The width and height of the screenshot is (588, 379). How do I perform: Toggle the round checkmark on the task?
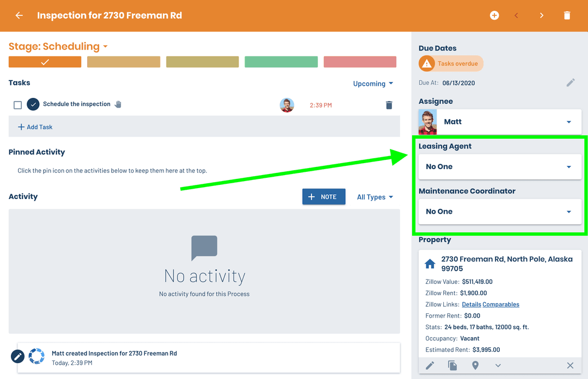pyautogui.click(x=33, y=104)
